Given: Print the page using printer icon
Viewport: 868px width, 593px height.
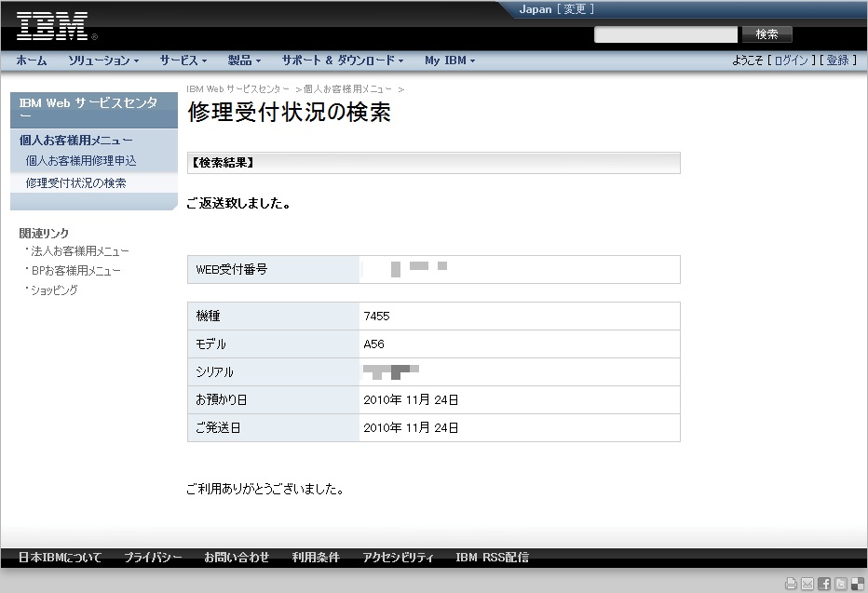Looking at the screenshot, I should coord(791,583).
